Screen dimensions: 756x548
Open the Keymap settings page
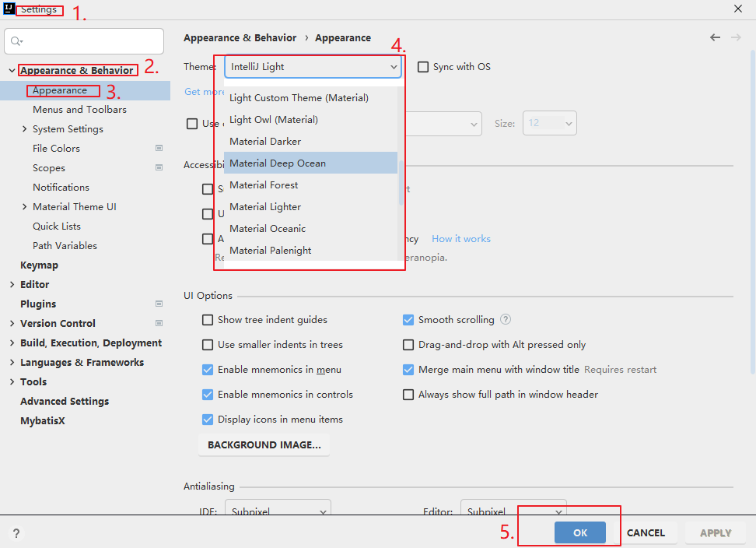coord(39,265)
